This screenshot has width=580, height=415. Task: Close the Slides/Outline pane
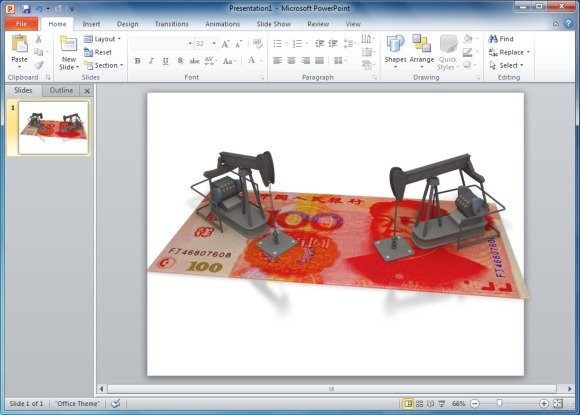tap(87, 91)
